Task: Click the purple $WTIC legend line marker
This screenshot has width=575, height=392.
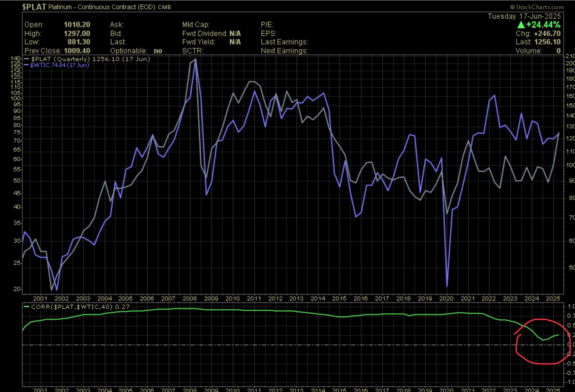Action: [27, 65]
